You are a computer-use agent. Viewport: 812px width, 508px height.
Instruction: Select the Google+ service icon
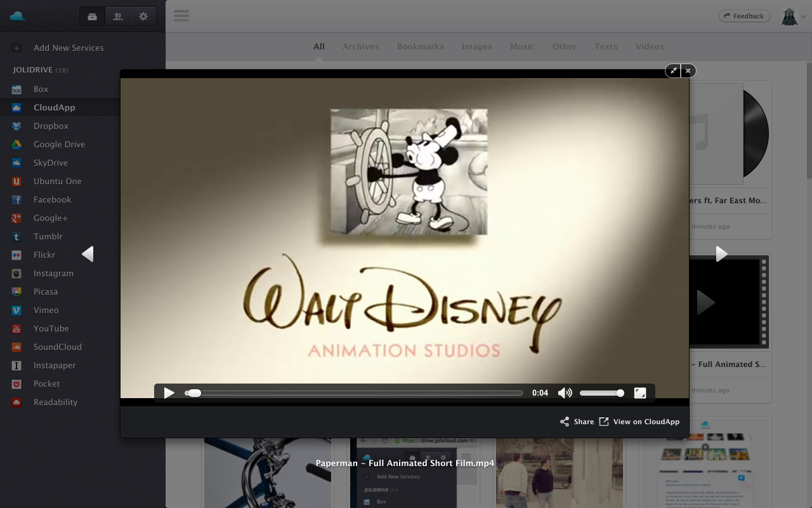point(17,218)
